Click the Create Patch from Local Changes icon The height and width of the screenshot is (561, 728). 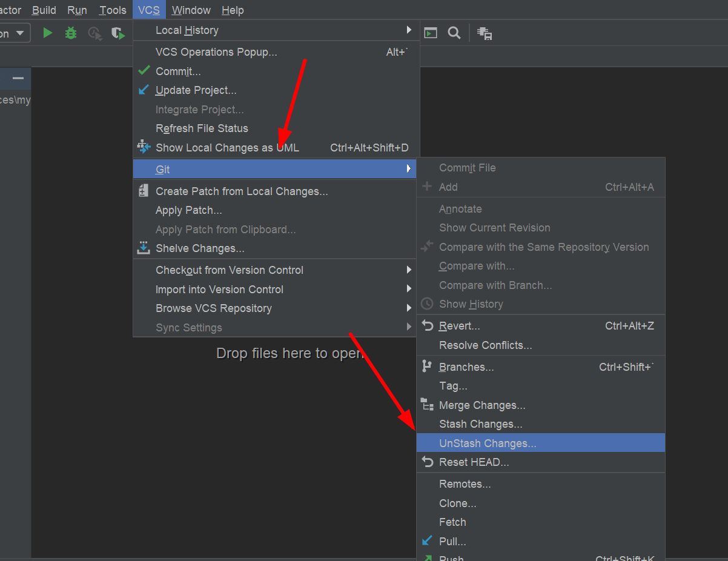click(144, 191)
